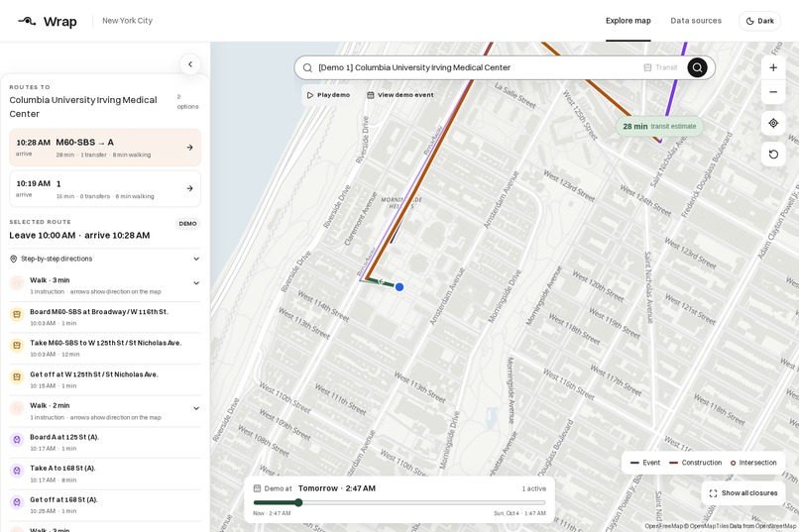Select Board M60-SBS at Broadway/W 116th St step
799x532 pixels.
[x=105, y=317]
